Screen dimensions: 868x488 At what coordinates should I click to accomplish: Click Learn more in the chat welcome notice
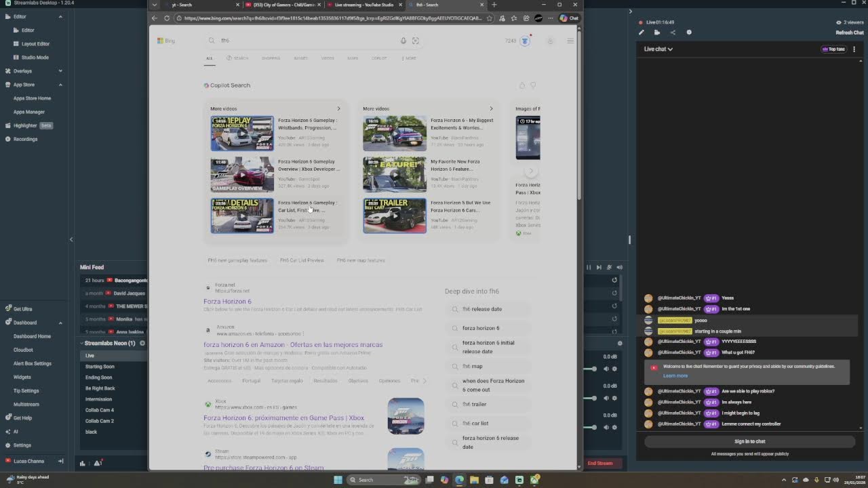click(675, 375)
